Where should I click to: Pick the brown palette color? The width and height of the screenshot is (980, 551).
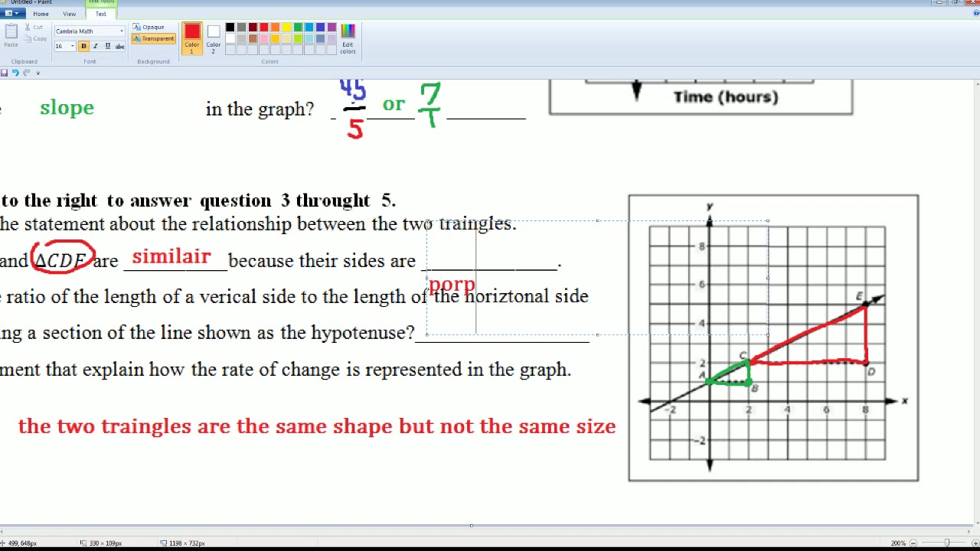253,39
